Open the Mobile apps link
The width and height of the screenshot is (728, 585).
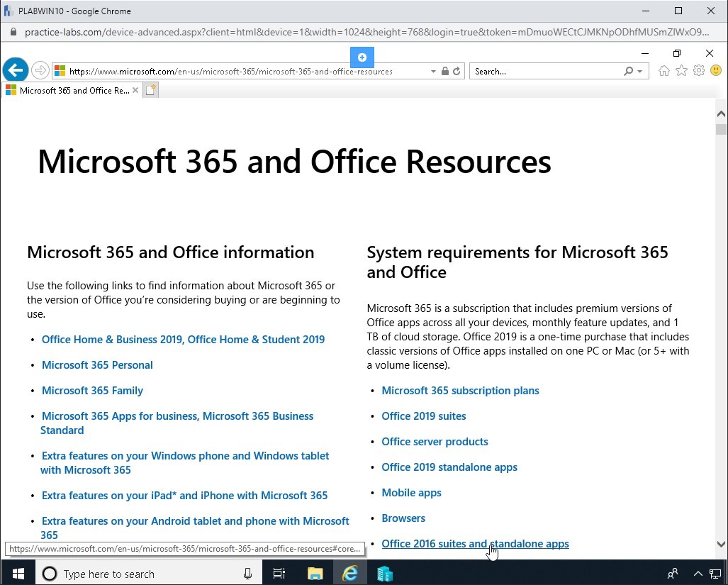pyautogui.click(x=411, y=493)
